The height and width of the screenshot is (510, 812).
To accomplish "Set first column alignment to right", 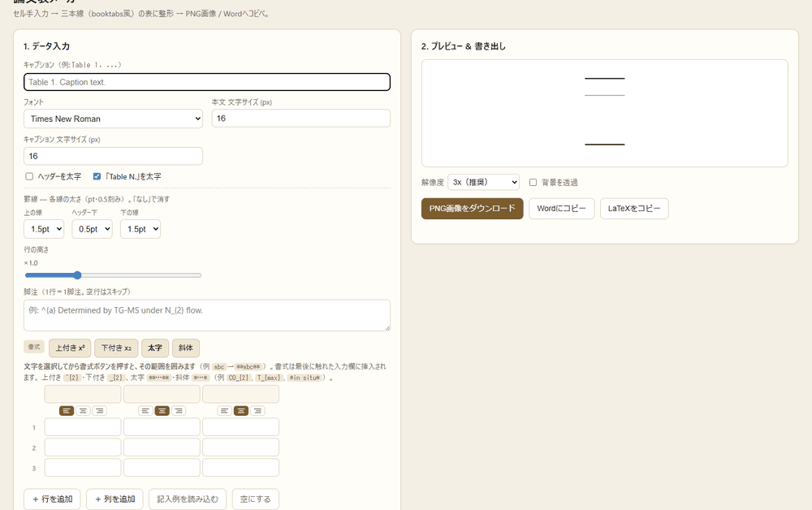I will [99, 411].
